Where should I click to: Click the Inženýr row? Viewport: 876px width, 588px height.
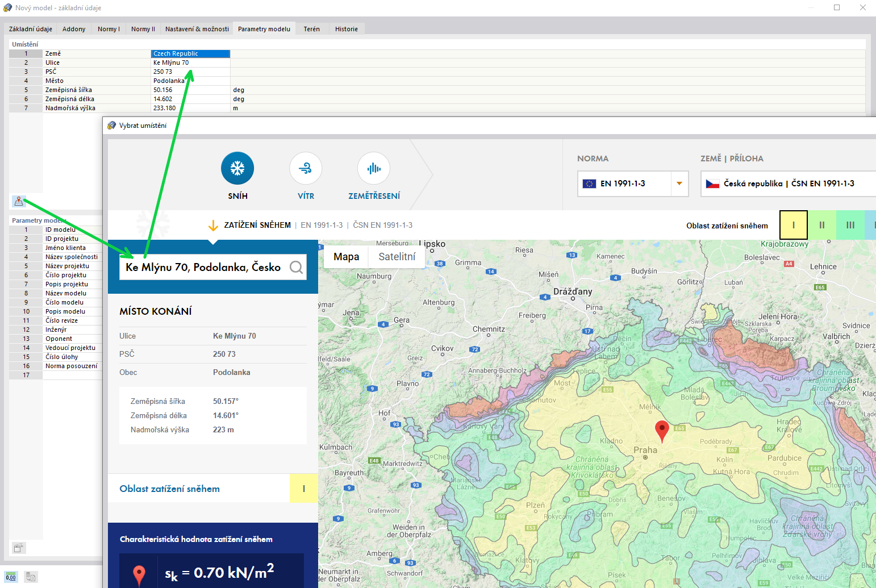[x=56, y=330]
